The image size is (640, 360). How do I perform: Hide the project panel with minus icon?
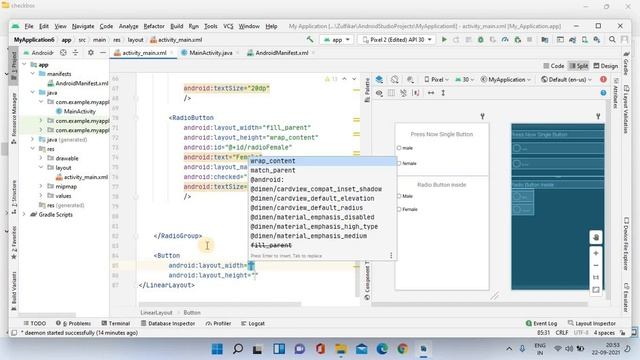[103, 53]
